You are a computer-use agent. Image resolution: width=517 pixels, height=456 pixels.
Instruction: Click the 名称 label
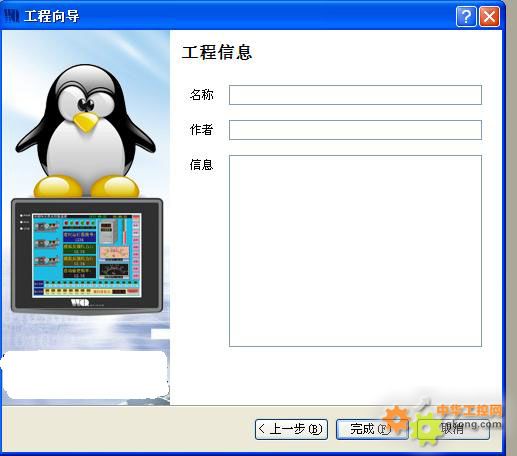pyautogui.click(x=201, y=95)
